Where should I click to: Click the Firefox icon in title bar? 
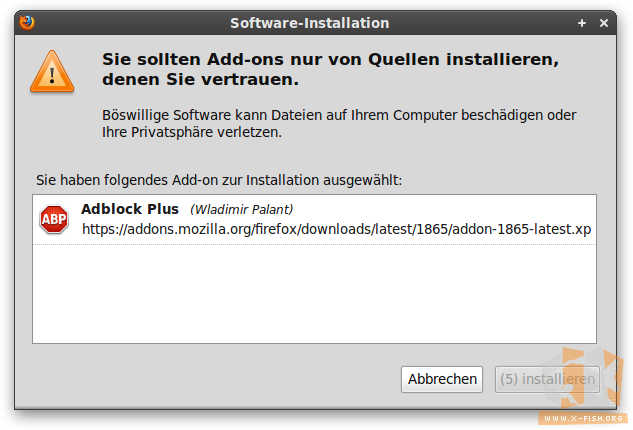[x=27, y=23]
